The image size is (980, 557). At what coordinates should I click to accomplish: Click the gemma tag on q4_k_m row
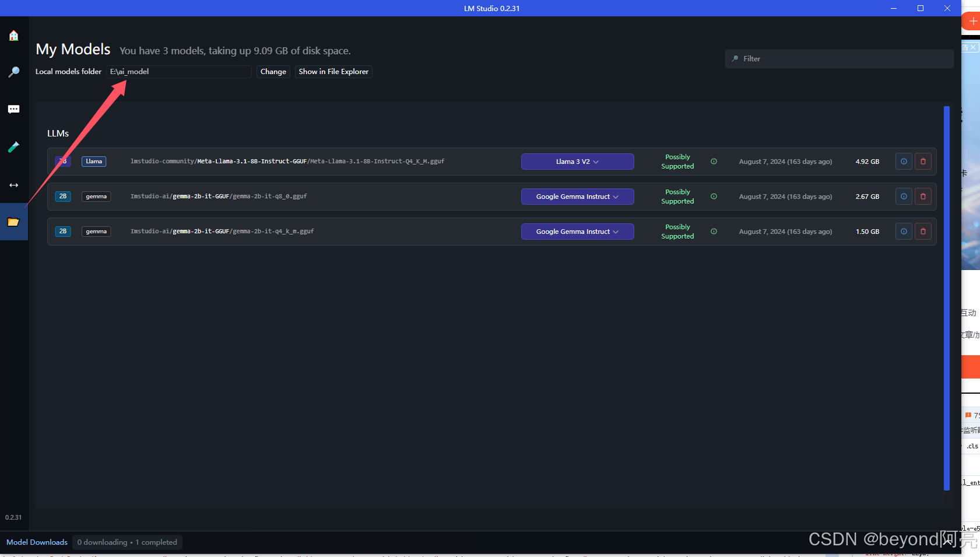point(96,232)
